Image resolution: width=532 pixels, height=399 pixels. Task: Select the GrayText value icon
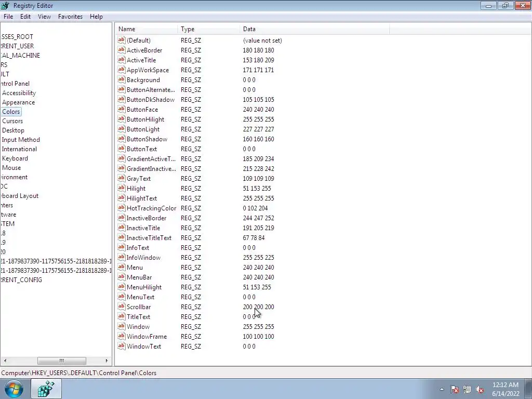coord(122,178)
